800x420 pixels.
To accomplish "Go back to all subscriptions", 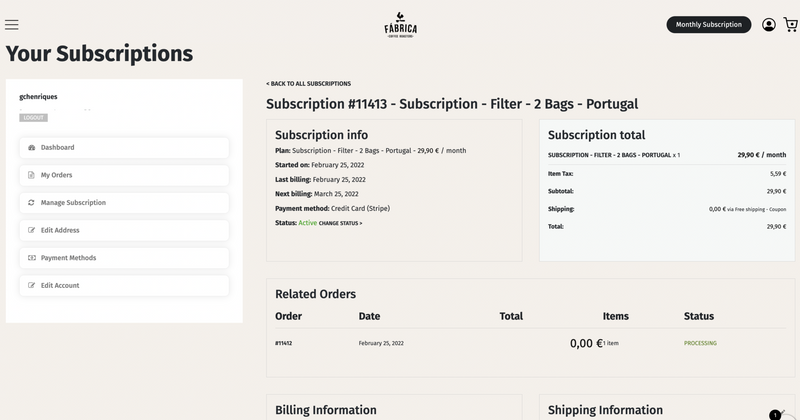I will tap(308, 84).
